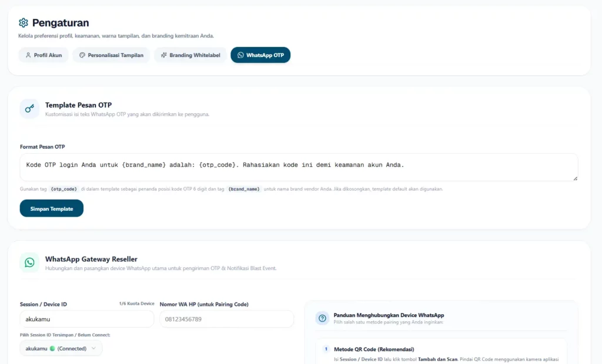Viewport: 602px width, 364px height.
Task: Click the {brand_name} tag in the hint
Action: point(244,189)
